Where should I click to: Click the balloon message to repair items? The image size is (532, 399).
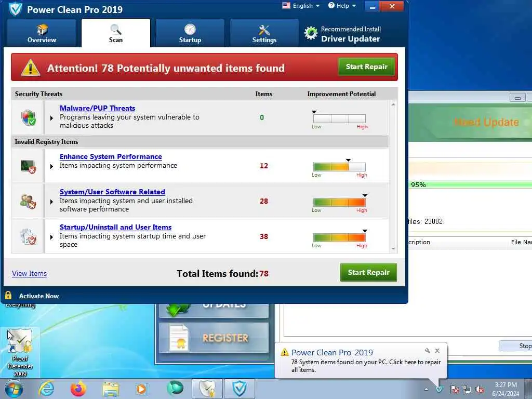point(366,366)
